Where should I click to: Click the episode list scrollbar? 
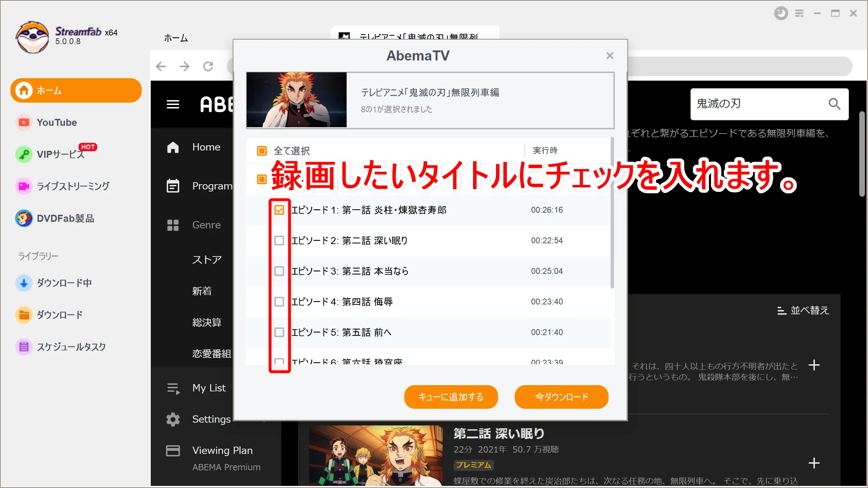(x=612, y=213)
